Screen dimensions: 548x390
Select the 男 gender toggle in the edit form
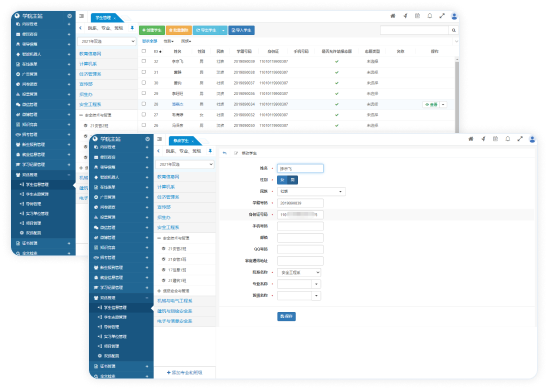pos(293,180)
